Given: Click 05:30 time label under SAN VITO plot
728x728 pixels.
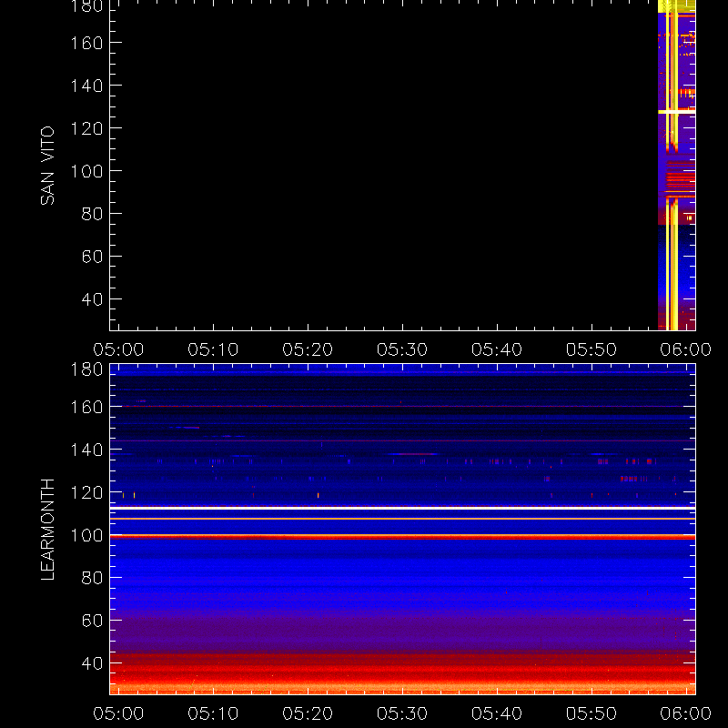Looking at the screenshot, I should pyautogui.click(x=402, y=349).
